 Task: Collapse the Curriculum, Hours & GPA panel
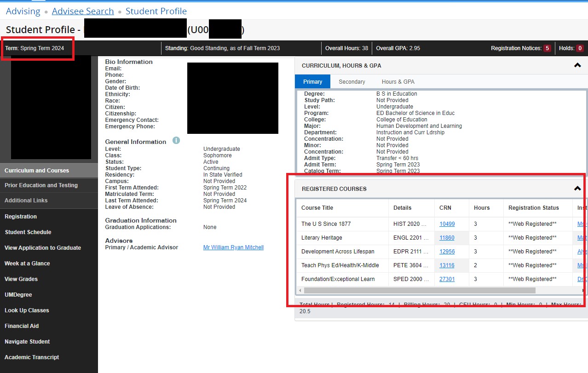pos(576,65)
